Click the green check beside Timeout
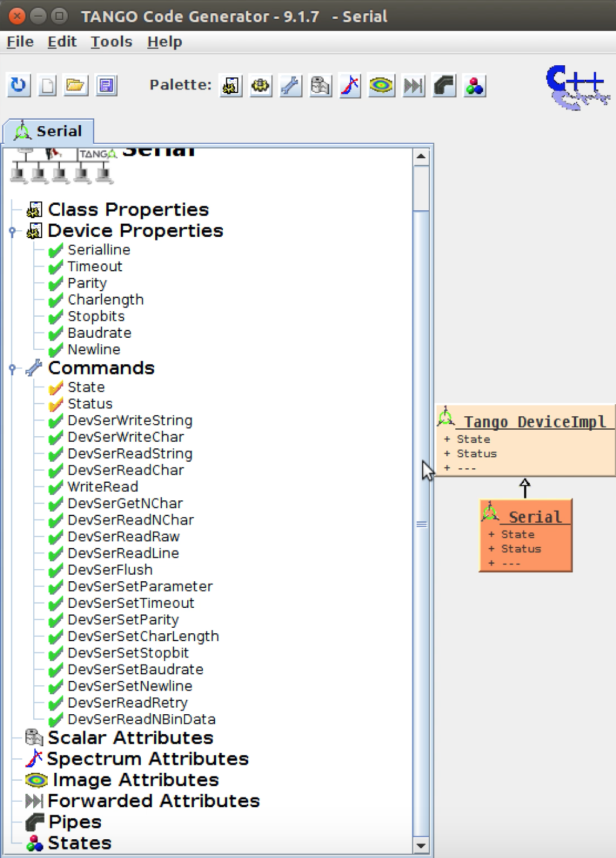This screenshot has width=616, height=858. [x=56, y=266]
